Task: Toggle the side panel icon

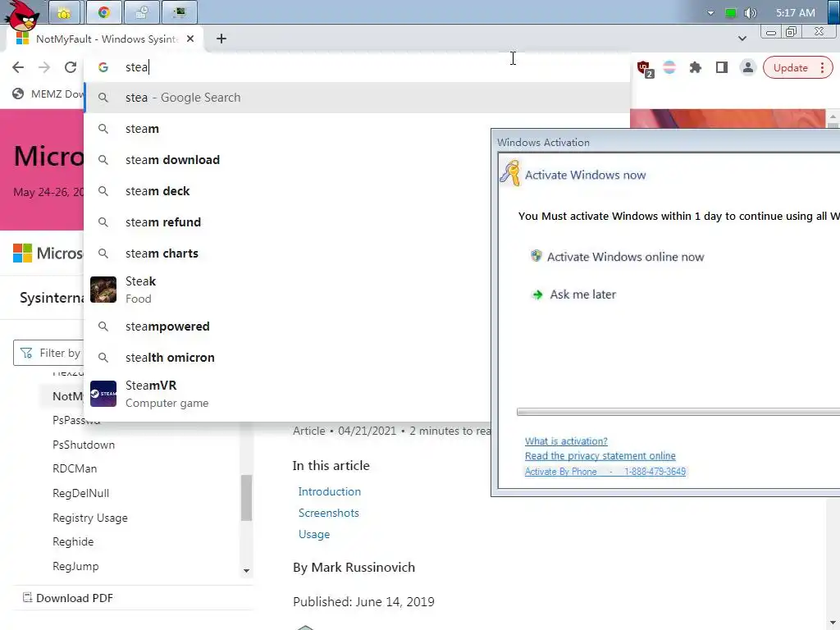Action: point(722,67)
